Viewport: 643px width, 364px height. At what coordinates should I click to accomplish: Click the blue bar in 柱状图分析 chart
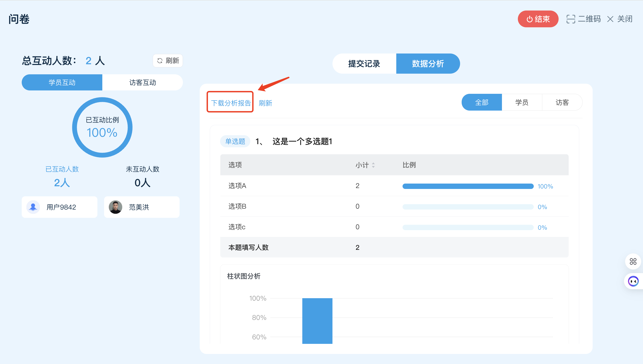coord(317,321)
